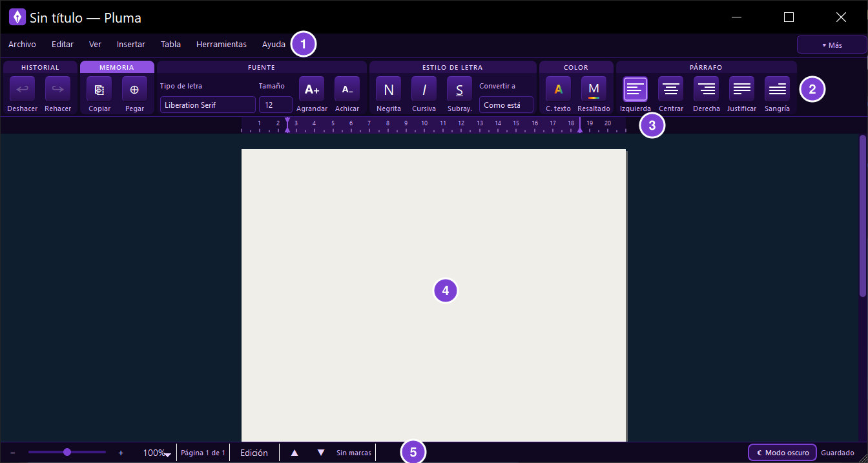Image resolution: width=868 pixels, height=463 pixels.
Task: Zoom out with the minus icon
Action: [13, 453]
